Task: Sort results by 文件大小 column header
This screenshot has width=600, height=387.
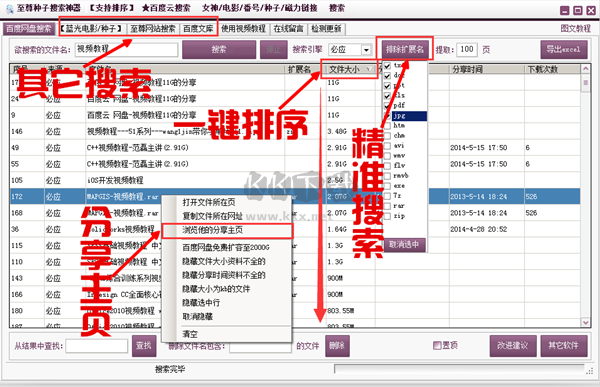Action: coord(349,69)
